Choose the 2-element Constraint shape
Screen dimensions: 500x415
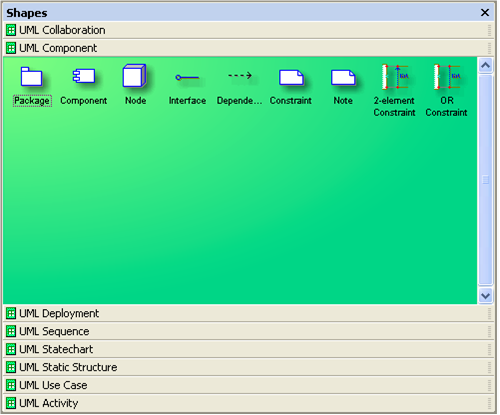point(395,77)
